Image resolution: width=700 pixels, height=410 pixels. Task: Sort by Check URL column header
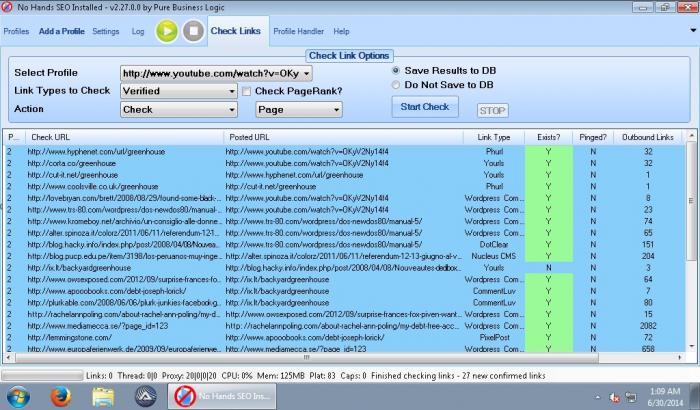[124, 137]
